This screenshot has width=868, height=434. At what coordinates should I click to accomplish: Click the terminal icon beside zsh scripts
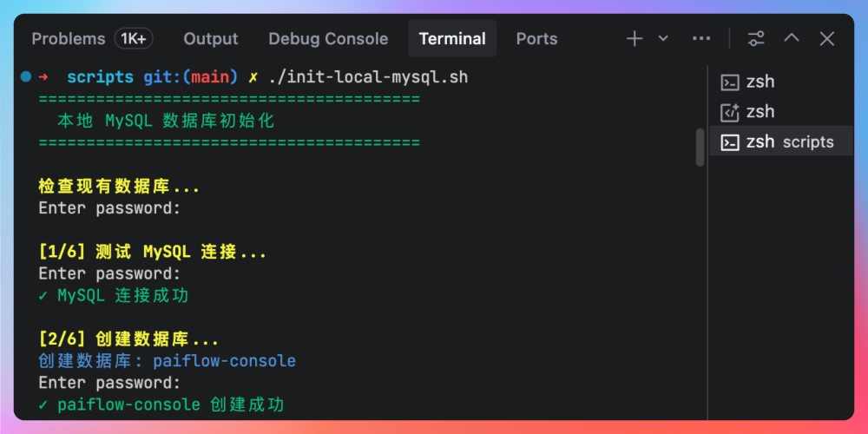click(730, 142)
